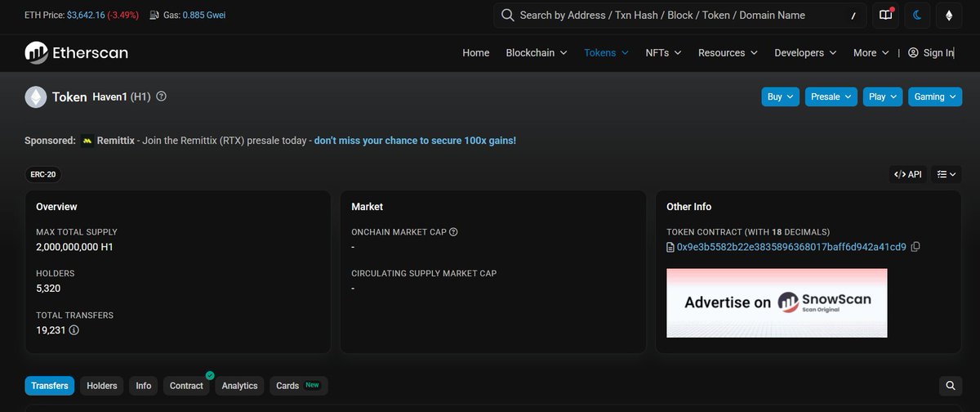Open the Ethereum network selector icon
Image resolution: width=980 pixels, height=412 pixels.
pyautogui.click(x=949, y=16)
